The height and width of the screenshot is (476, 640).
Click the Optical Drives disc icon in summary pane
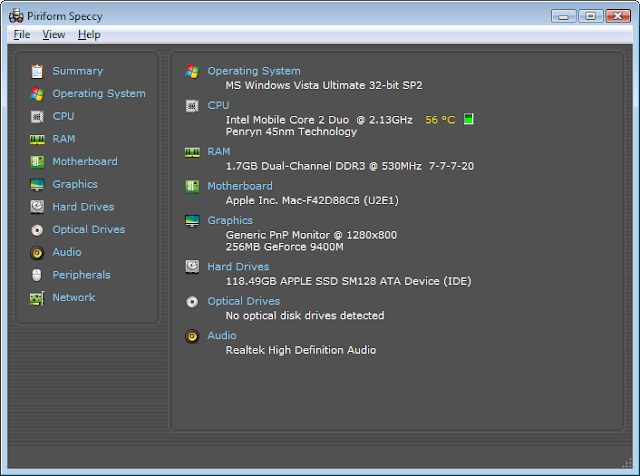pos(192,302)
